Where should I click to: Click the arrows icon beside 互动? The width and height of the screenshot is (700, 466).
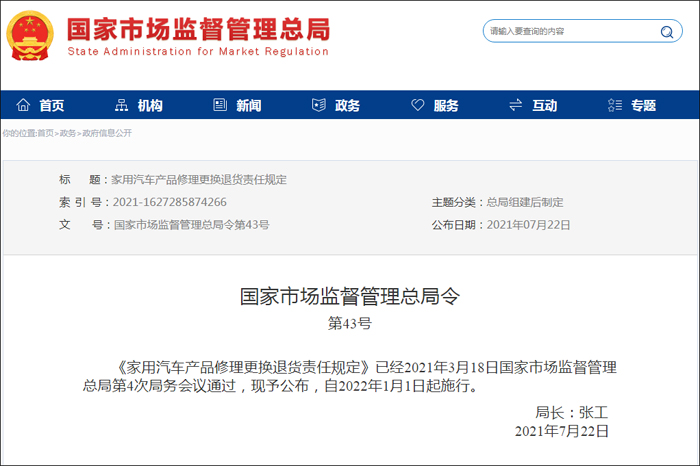tap(516, 105)
